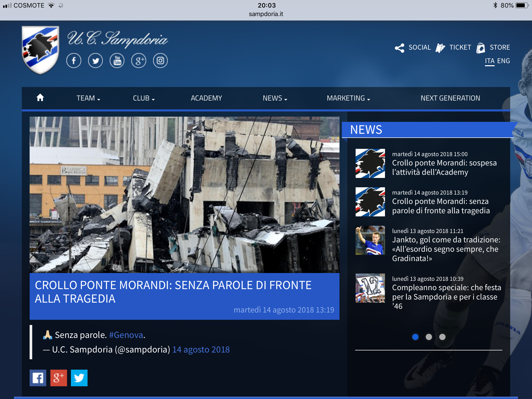Open the Facebook circle icon in header

[x=74, y=61]
